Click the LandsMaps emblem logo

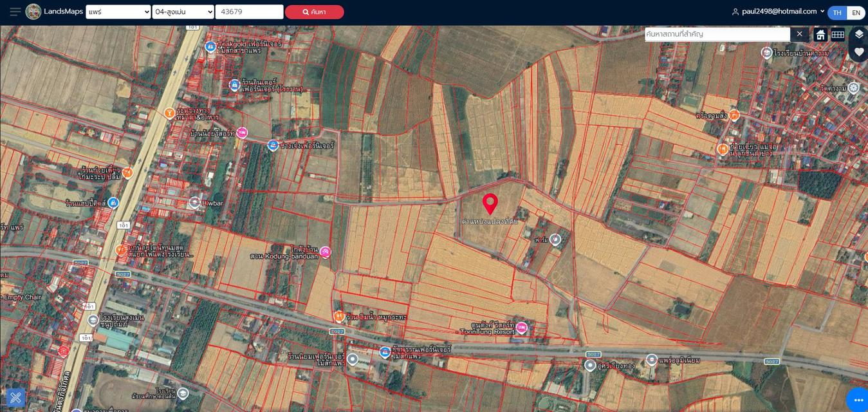point(33,12)
